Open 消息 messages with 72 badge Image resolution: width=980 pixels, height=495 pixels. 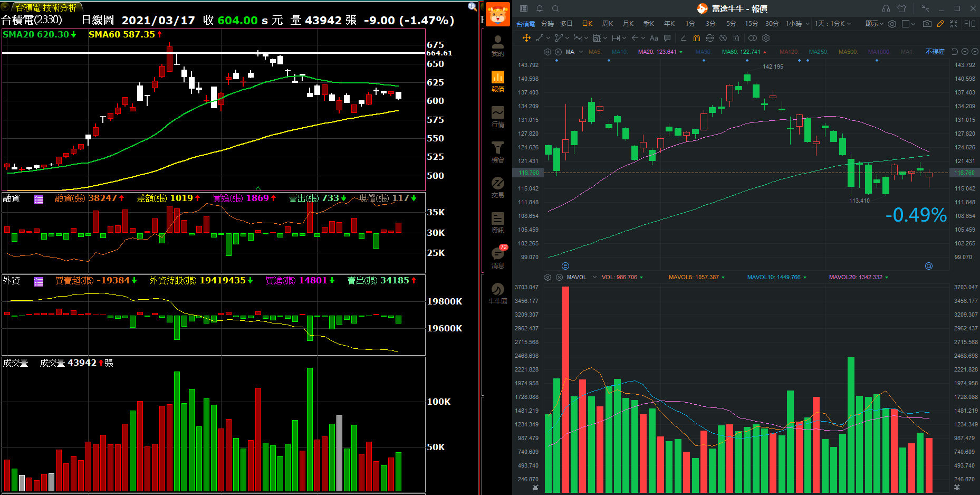(498, 257)
